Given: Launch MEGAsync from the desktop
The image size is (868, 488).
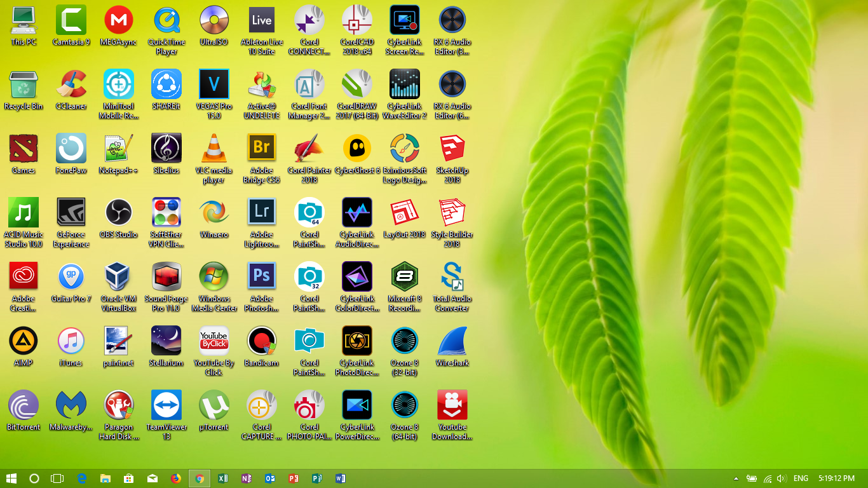Looking at the screenshot, I should pyautogui.click(x=119, y=20).
